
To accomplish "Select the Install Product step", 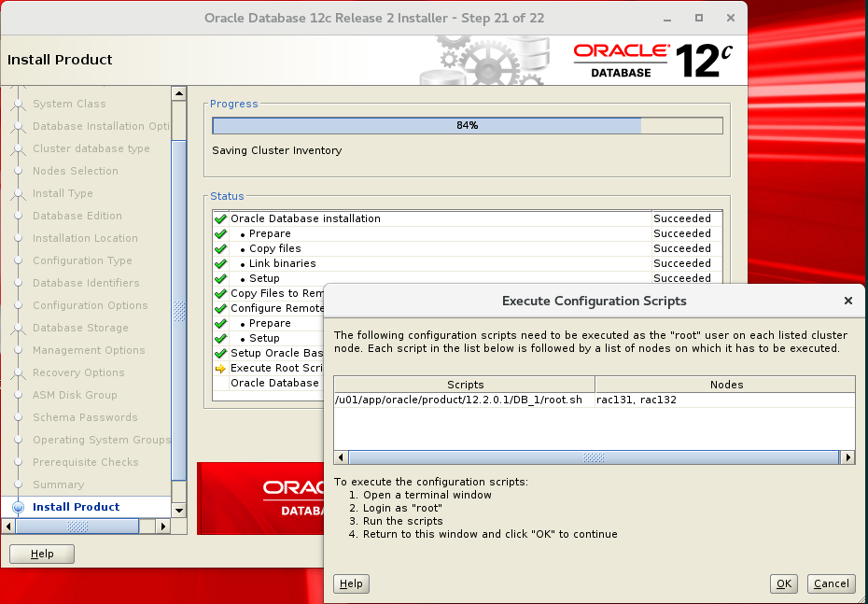I will [76, 507].
